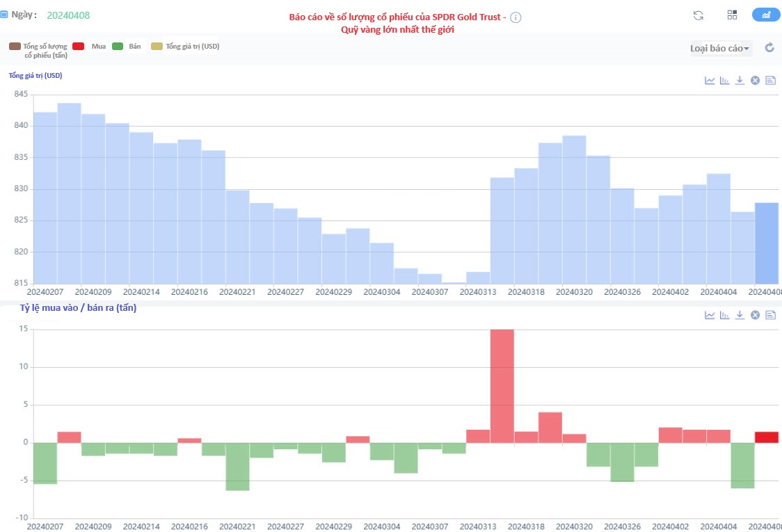Open data view of the top chart
Image resolution: width=782 pixels, height=532 pixels.
click(771, 80)
